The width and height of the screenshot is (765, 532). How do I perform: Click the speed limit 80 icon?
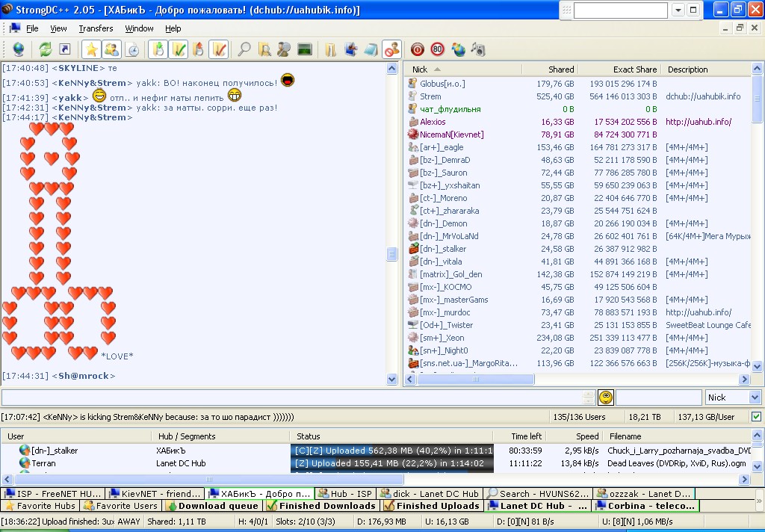coord(438,49)
